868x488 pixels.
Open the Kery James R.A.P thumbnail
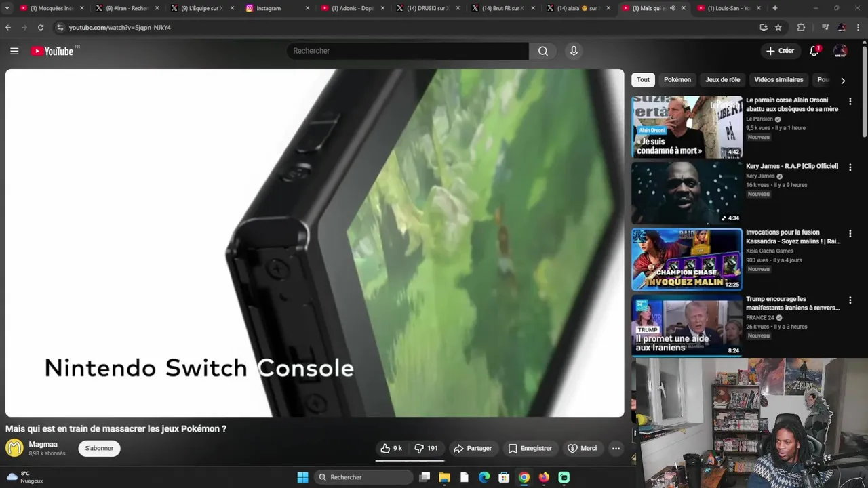pos(687,193)
